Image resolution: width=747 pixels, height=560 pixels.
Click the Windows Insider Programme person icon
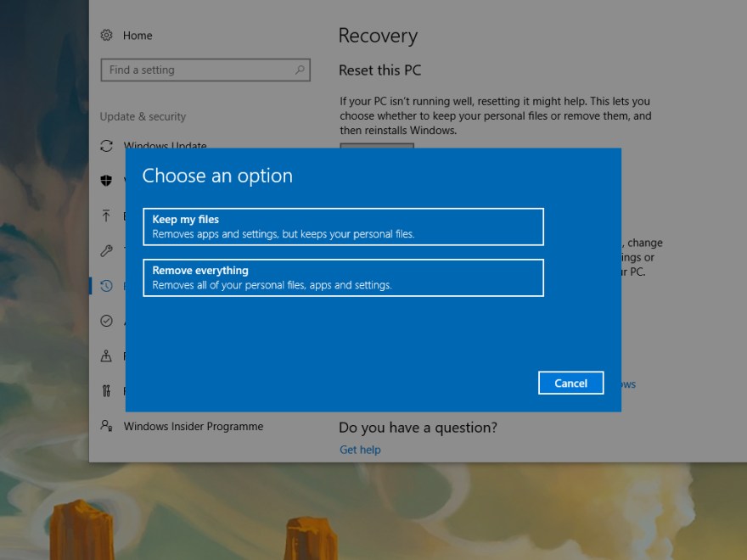pos(106,426)
